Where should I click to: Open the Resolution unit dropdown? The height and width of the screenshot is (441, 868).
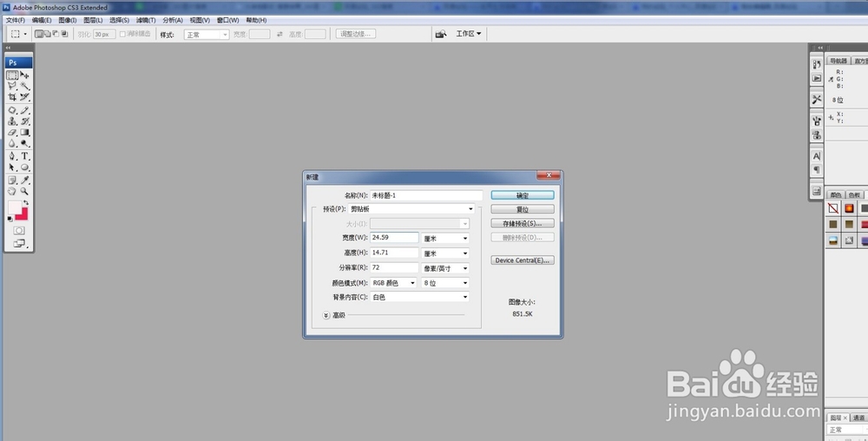445,268
